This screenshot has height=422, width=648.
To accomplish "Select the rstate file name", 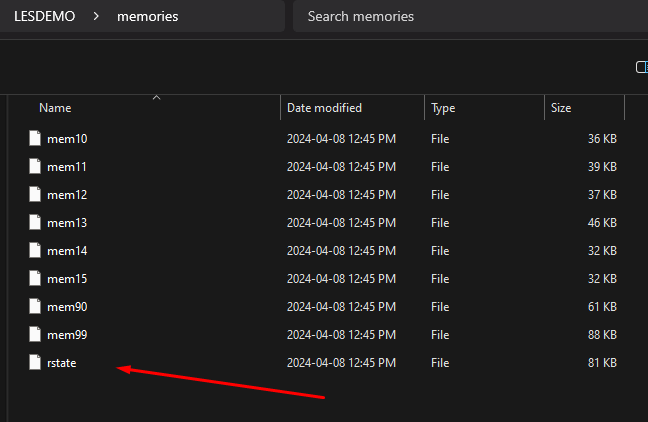I will coord(62,362).
